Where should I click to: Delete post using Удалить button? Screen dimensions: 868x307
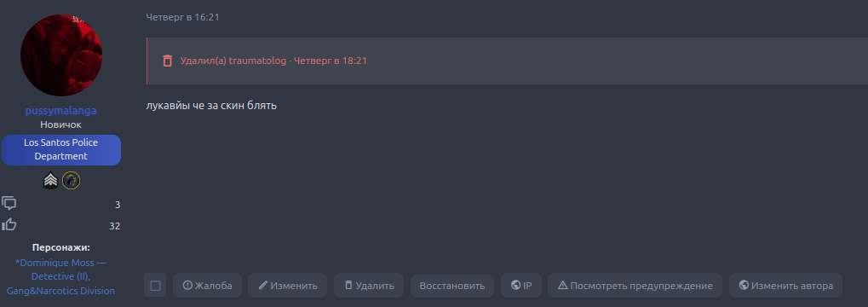tap(369, 286)
